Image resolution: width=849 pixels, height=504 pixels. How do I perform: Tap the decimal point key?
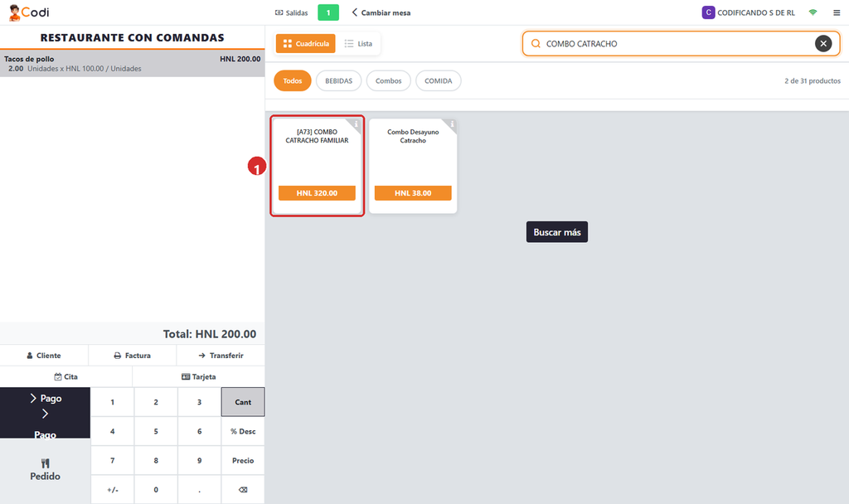click(x=199, y=489)
